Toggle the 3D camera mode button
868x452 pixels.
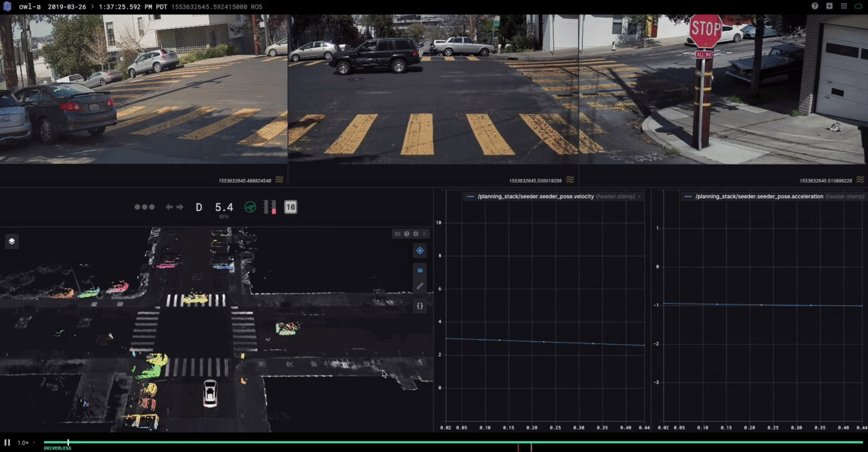(x=420, y=271)
